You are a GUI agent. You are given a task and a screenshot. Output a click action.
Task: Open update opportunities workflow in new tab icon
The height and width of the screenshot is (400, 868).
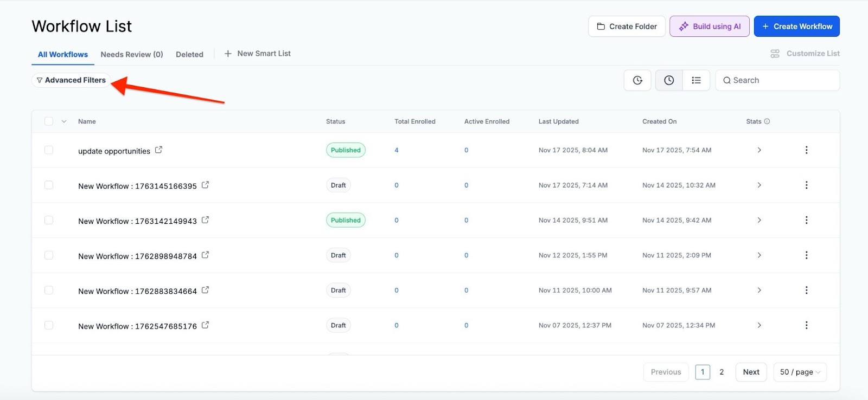pos(158,150)
